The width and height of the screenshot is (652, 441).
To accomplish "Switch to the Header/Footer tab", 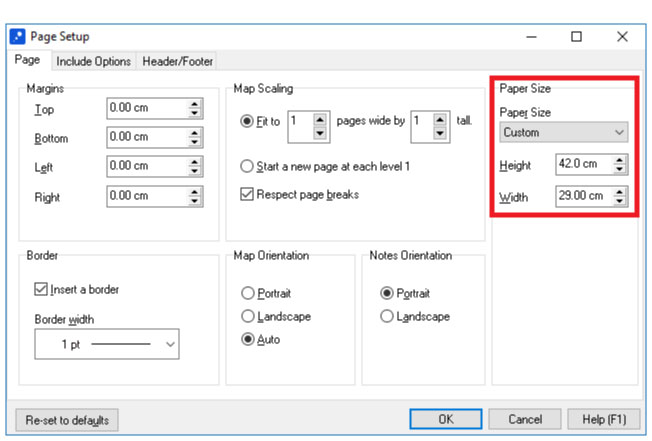I will (178, 62).
